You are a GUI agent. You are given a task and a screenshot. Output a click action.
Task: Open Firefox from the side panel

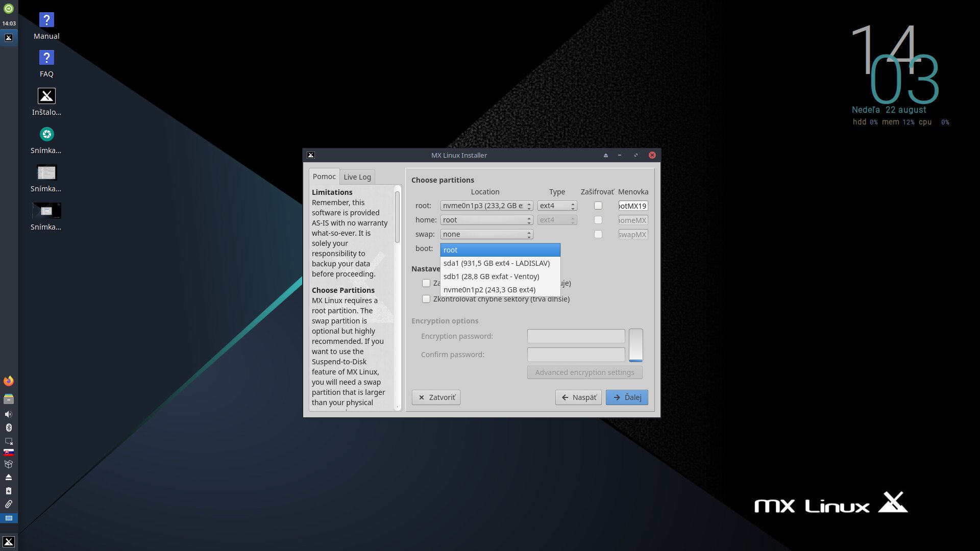point(9,381)
